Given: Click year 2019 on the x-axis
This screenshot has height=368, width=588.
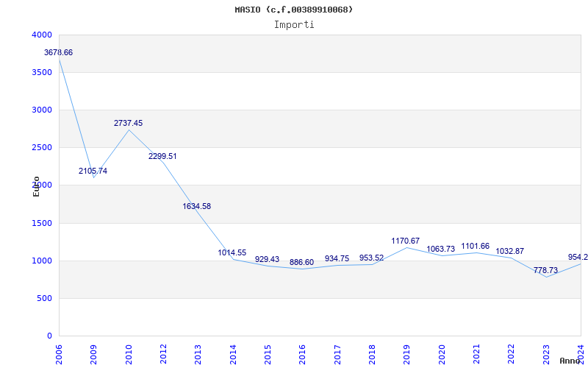Looking at the screenshot, I should (x=406, y=352).
